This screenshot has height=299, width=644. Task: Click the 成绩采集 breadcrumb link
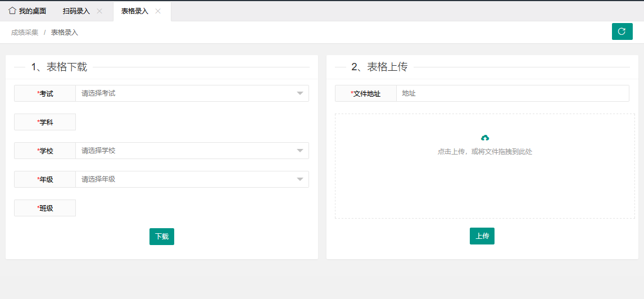point(25,33)
